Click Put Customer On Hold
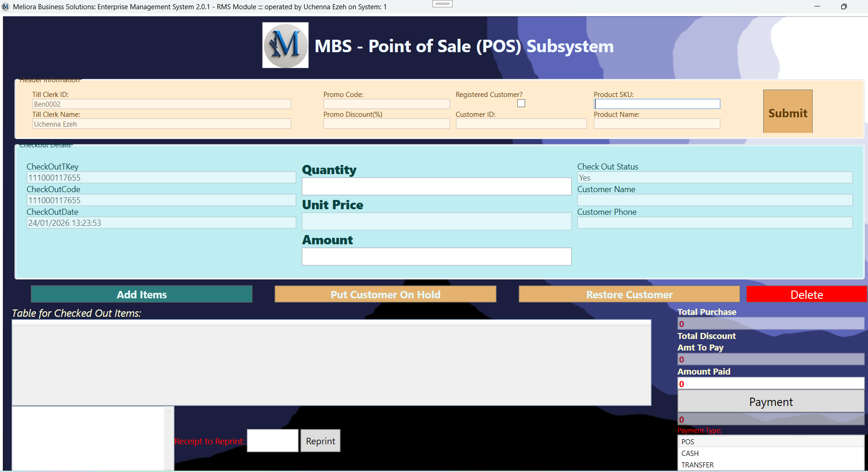Image resolution: width=868 pixels, height=472 pixels. [x=385, y=294]
